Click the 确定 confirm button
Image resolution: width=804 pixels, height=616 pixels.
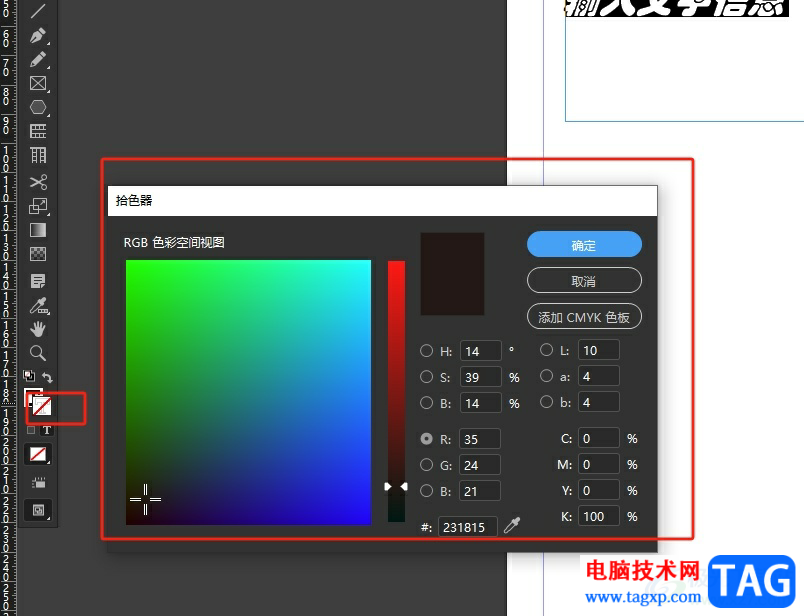point(584,245)
